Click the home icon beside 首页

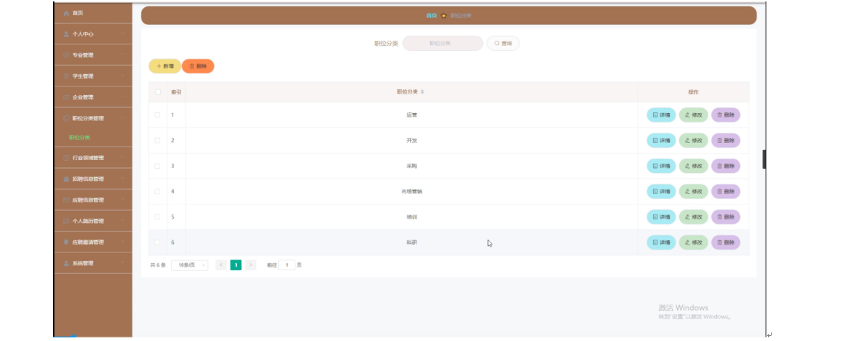(66, 13)
